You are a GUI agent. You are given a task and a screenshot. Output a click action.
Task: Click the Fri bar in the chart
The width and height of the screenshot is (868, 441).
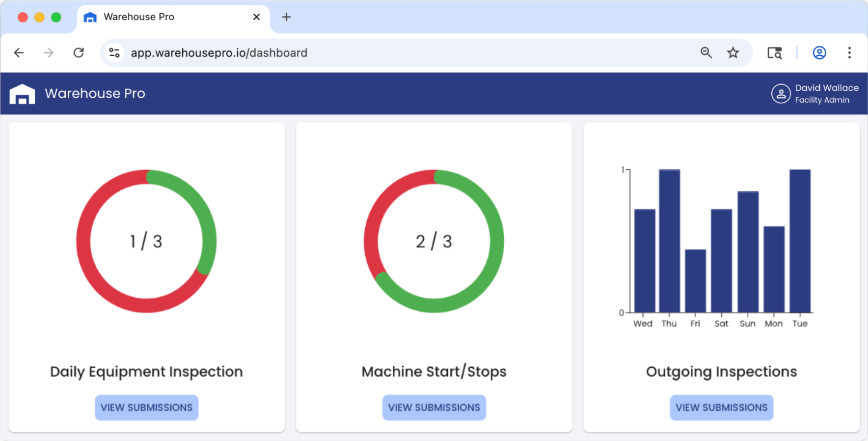(x=696, y=281)
